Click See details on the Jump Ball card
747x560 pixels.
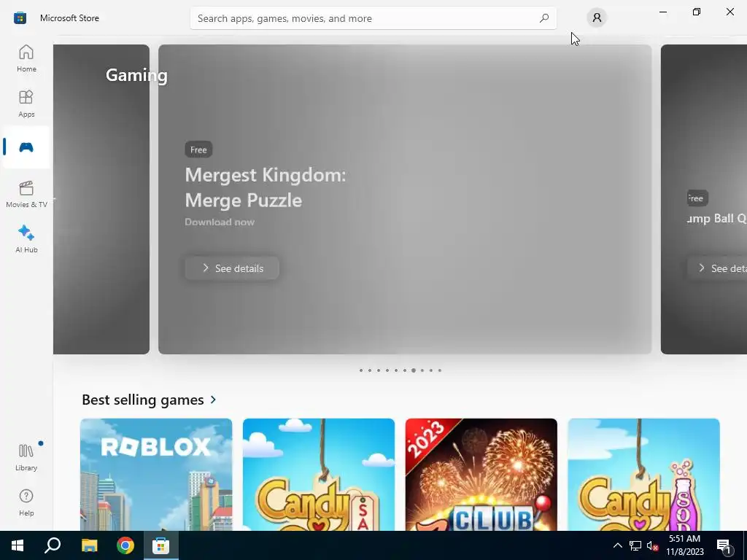pyautogui.click(x=718, y=268)
